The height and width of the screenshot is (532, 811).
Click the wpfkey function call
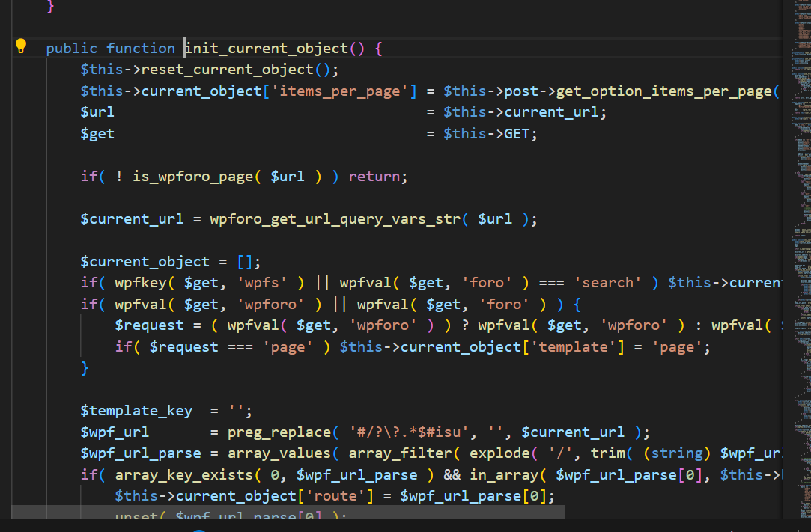(141, 283)
